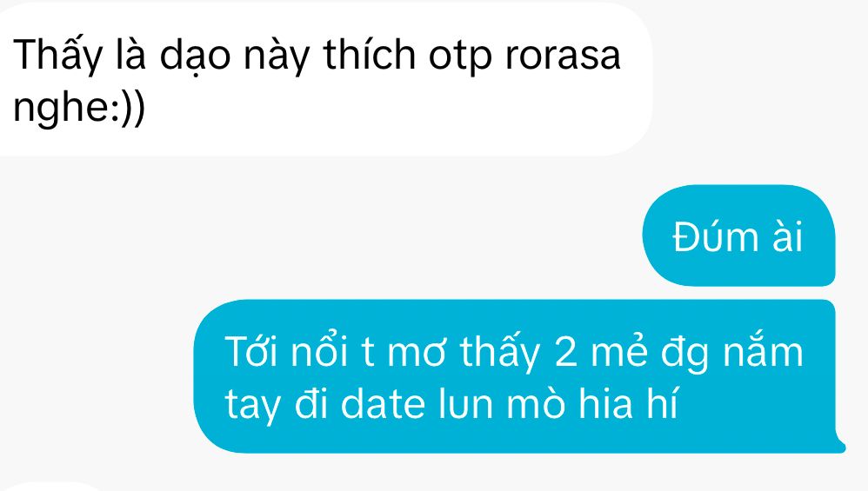
Task: Tap the "nghe:))" text in the white bubble
Action: pos(78,108)
